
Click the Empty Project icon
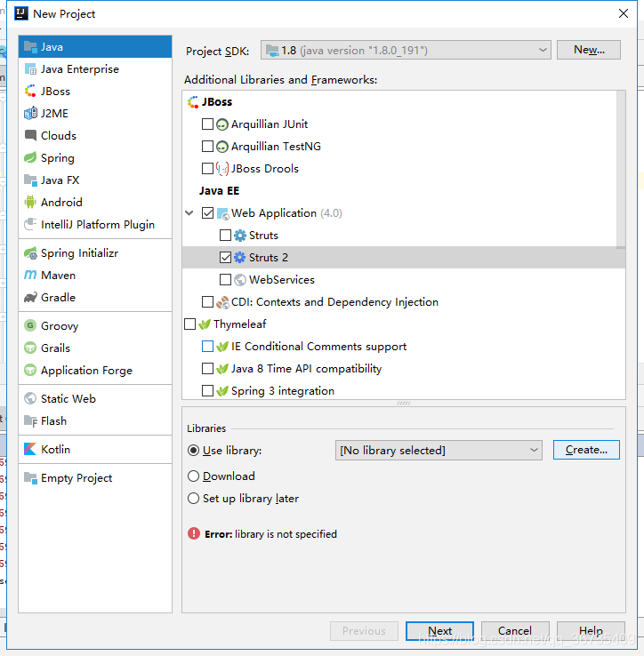(30, 477)
